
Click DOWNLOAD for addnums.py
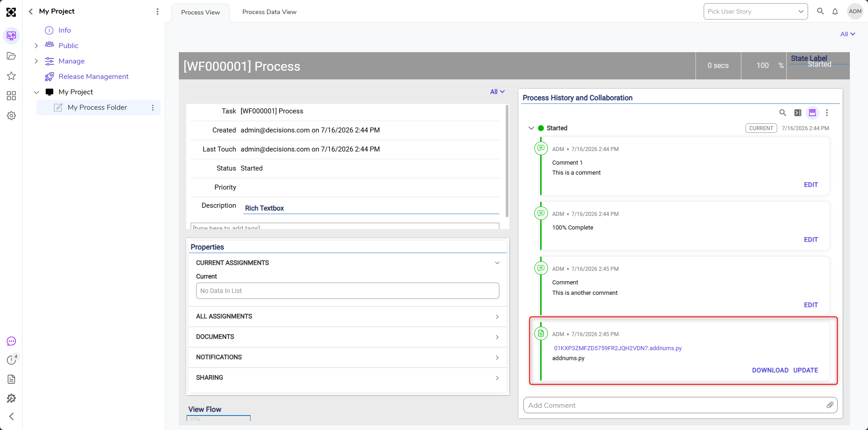(770, 370)
